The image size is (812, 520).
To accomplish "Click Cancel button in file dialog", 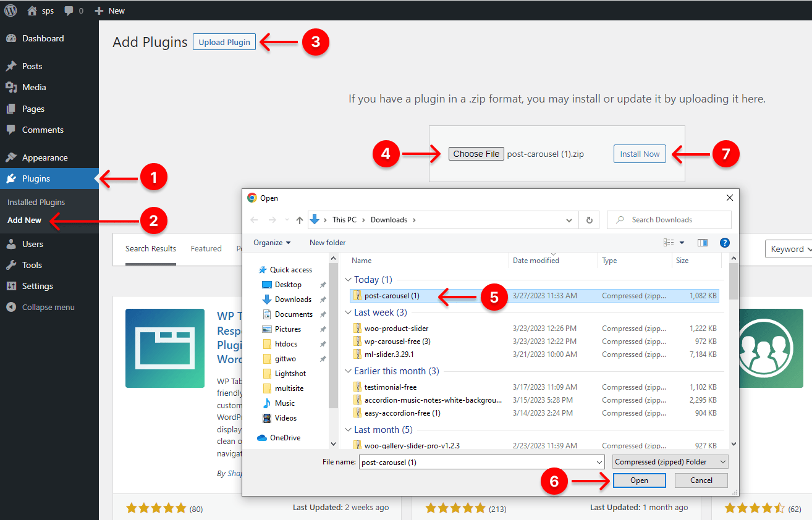I will pos(701,480).
